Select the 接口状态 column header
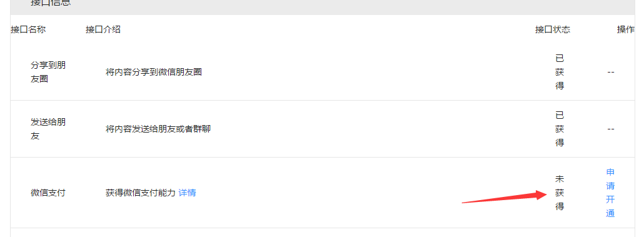This screenshot has width=644, height=237. (553, 29)
